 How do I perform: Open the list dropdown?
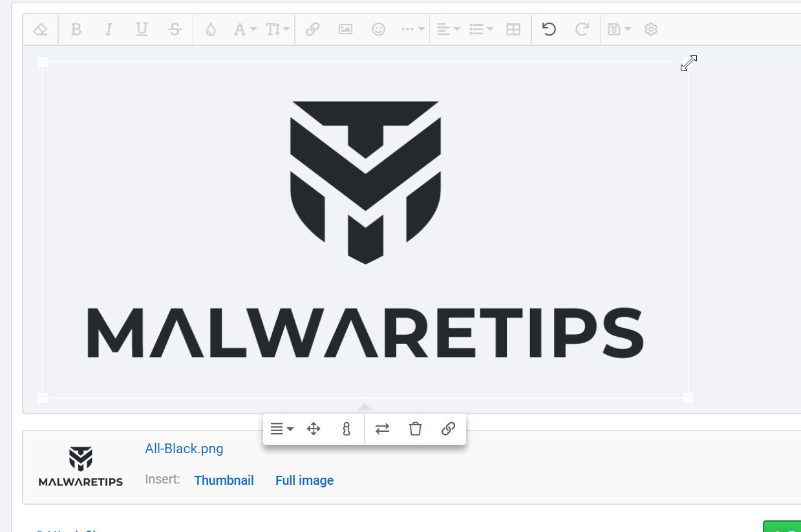(x=481, y=30)
